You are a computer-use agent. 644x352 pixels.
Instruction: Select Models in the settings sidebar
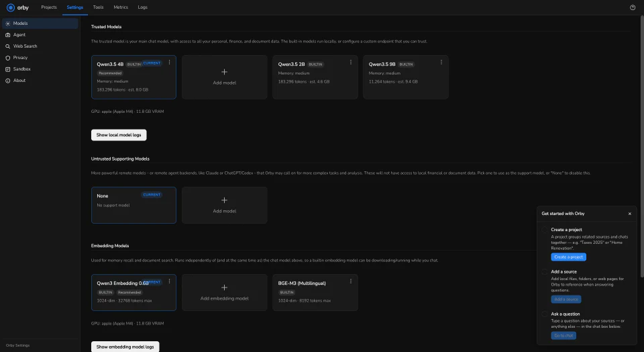40,24
